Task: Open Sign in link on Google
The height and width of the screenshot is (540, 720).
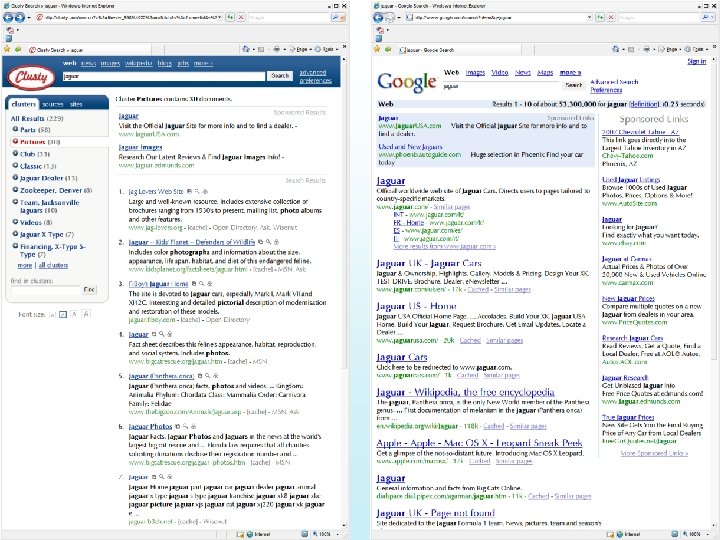Action: click(697, 62)
